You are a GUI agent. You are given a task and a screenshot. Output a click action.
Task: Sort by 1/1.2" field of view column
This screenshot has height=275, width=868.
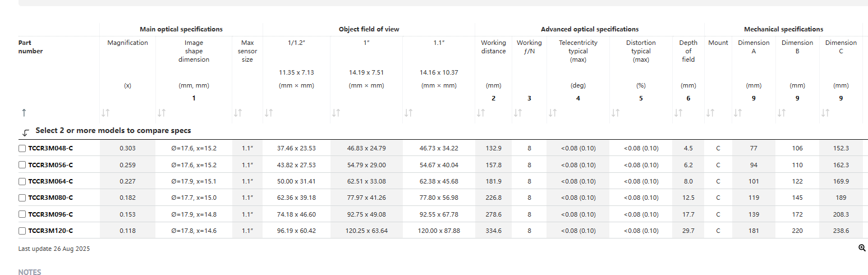click(x=269, y=113)
